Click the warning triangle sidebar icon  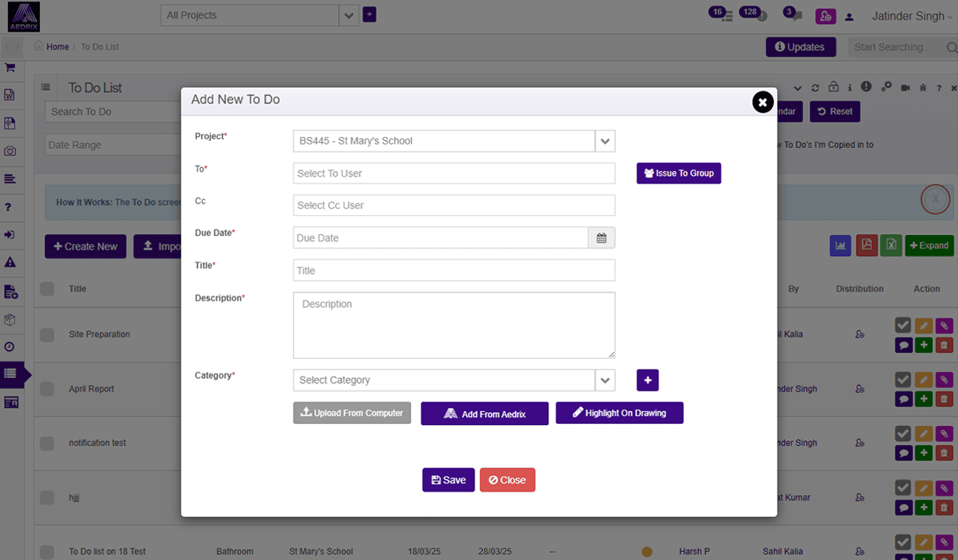pos(10,262)
